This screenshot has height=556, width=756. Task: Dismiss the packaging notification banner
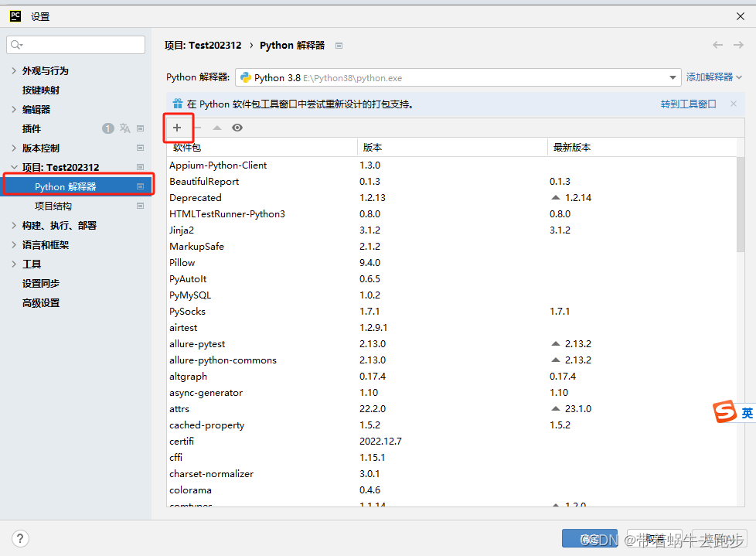734,104
